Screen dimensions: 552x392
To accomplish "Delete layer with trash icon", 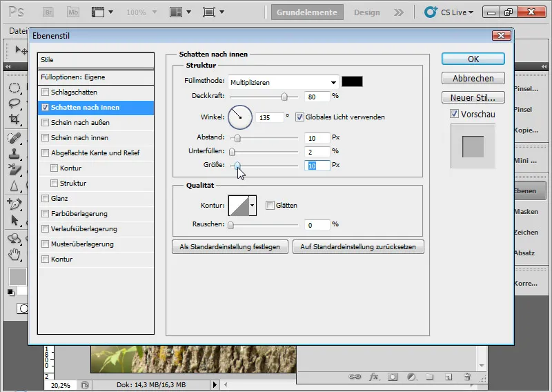I will [x=467, y=377].
